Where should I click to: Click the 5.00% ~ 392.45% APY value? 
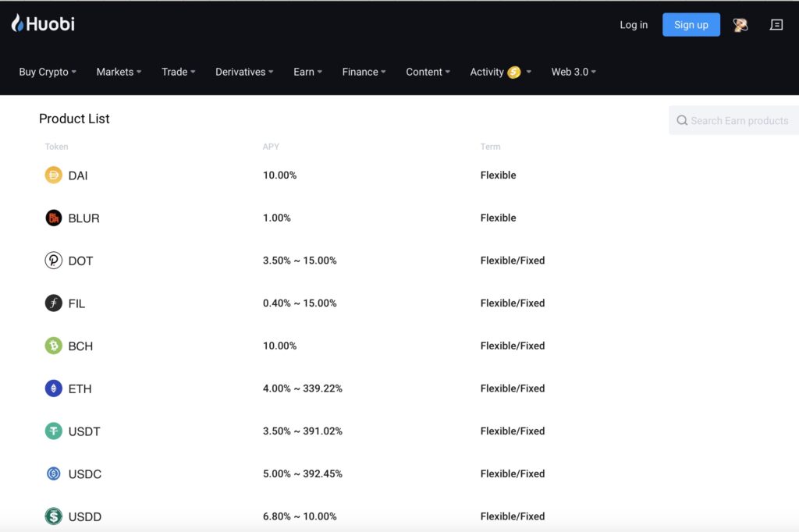[x=303, y=473]
